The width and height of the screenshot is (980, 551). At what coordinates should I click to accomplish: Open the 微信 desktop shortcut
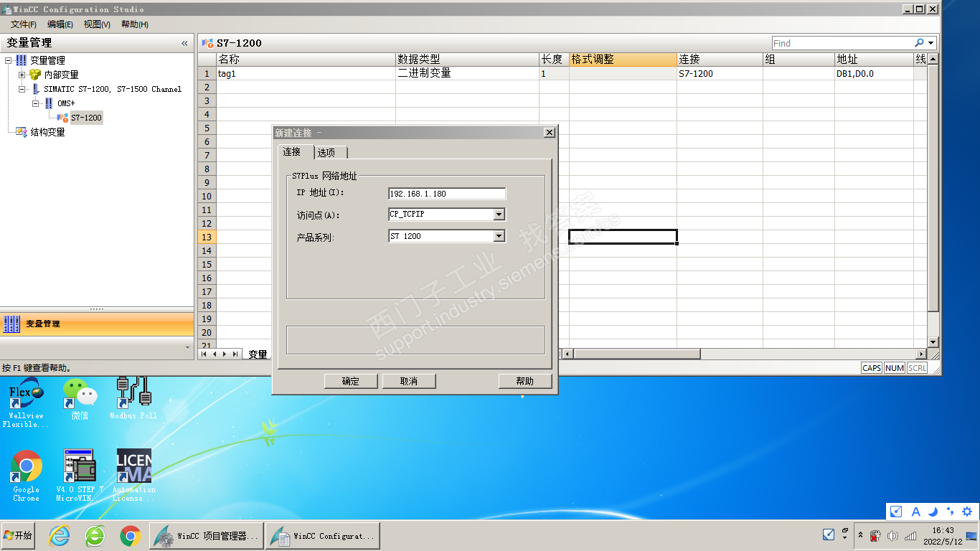click(80, 399)
